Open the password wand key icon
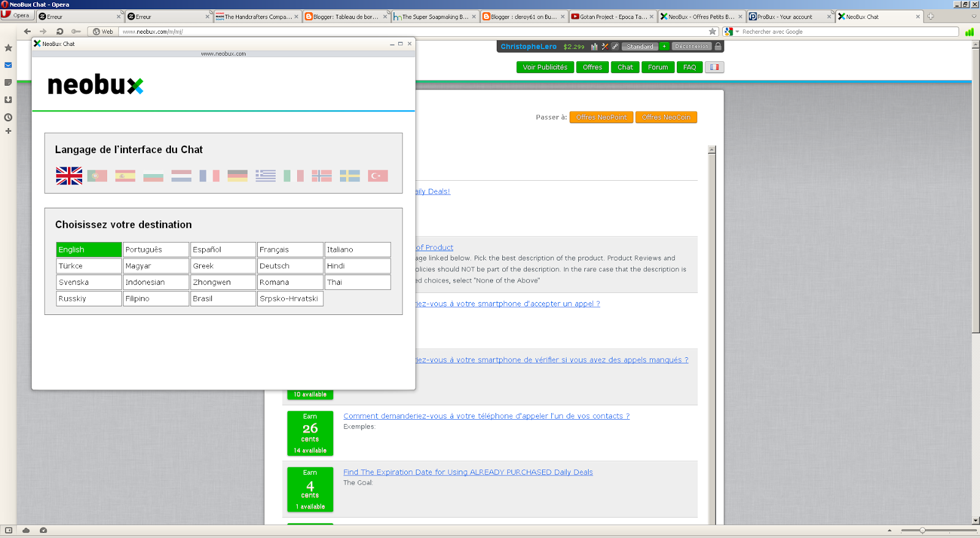 click(76, 31)
